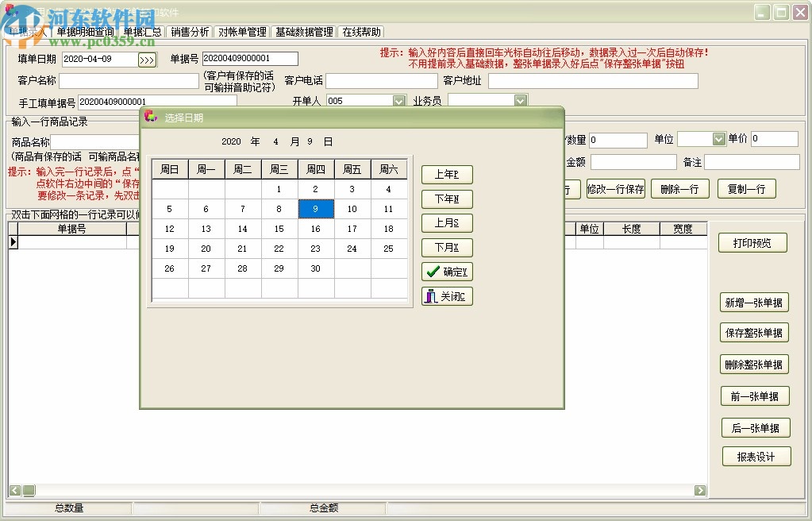Open the 开单人 dropdown showing 005
Viewport: 812px width, 521px height.
pyautogui.click(x=398, y=100)
